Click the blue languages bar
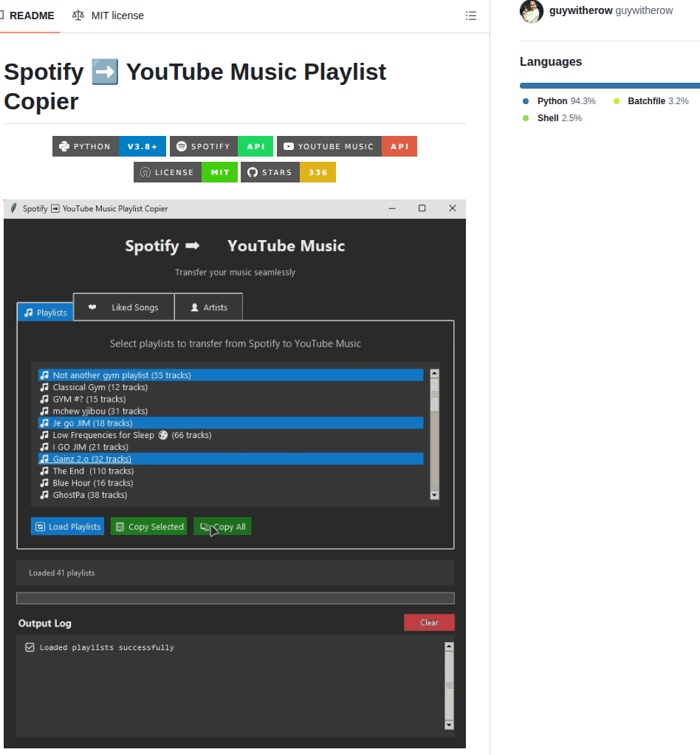 coord(609,86)
